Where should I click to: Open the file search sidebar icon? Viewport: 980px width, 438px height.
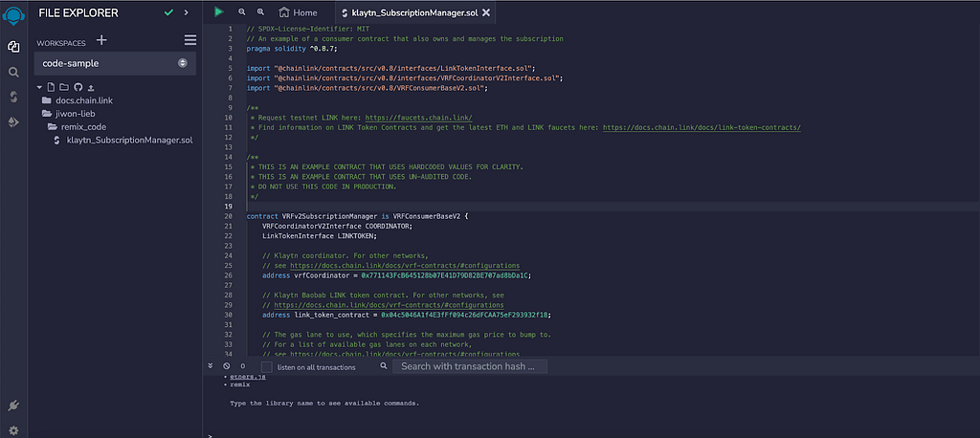13,72
